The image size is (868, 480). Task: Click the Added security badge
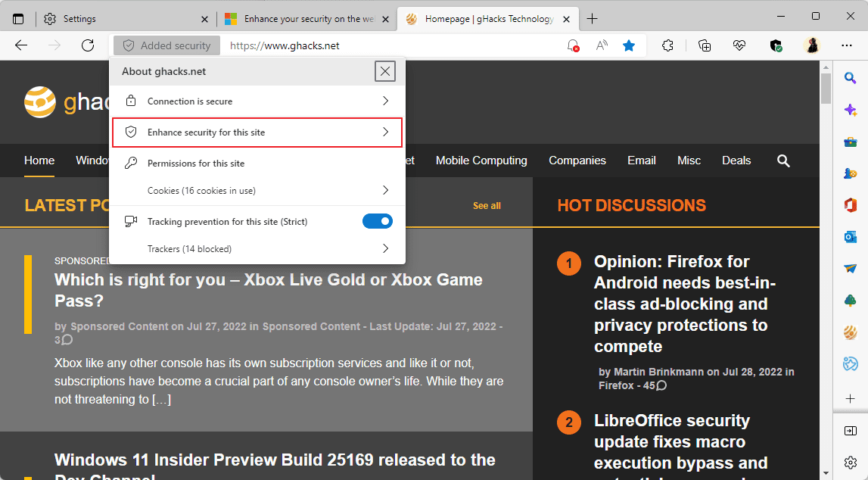coord(167,45)
